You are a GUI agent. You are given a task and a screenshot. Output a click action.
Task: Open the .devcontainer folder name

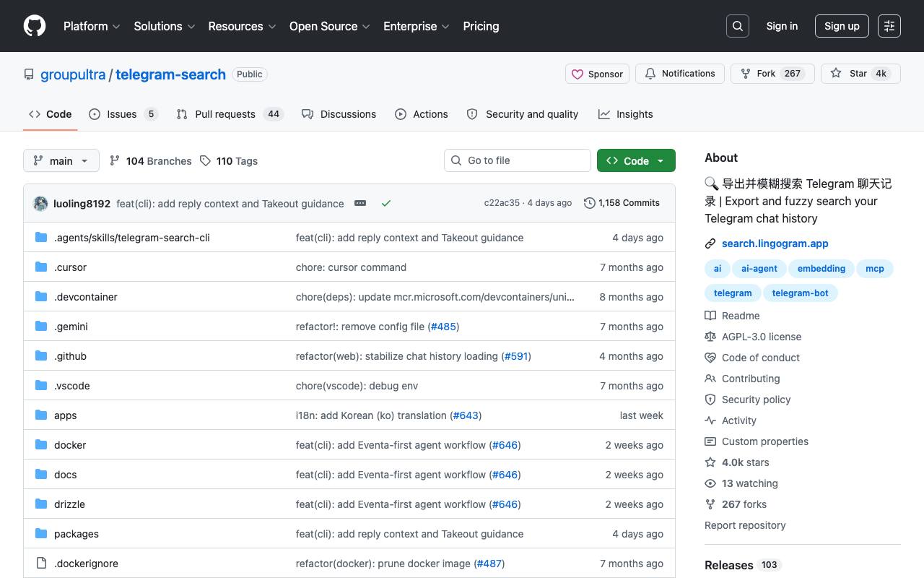click(86, 297)
